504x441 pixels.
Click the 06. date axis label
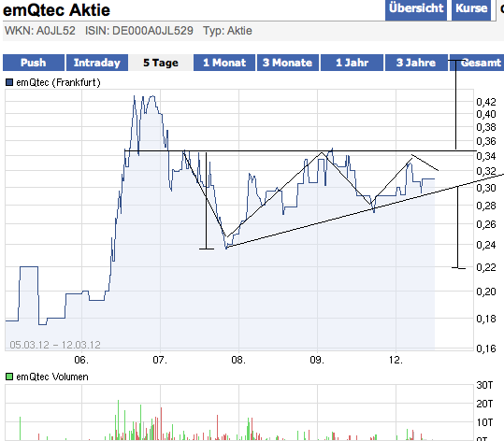81,360
